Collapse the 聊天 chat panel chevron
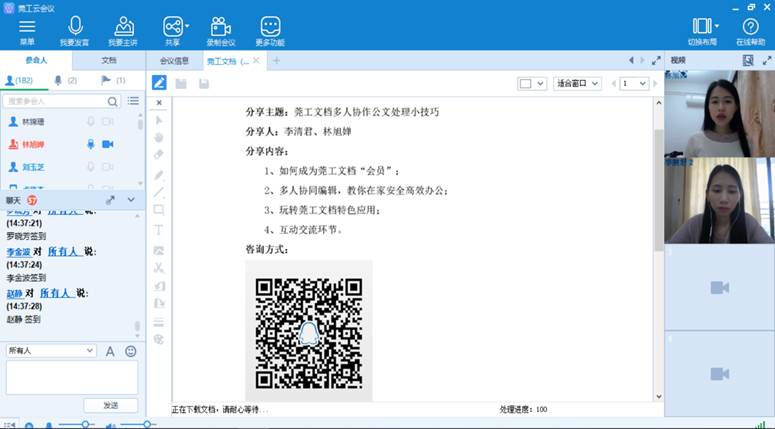 point(131,200)
